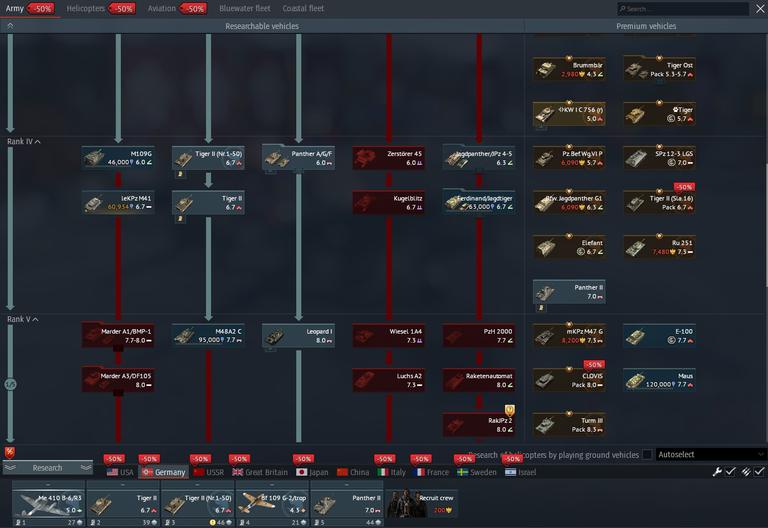Select the Turm III premium pack
Viewport: 768px width, 528px height.
pos(569,425)
